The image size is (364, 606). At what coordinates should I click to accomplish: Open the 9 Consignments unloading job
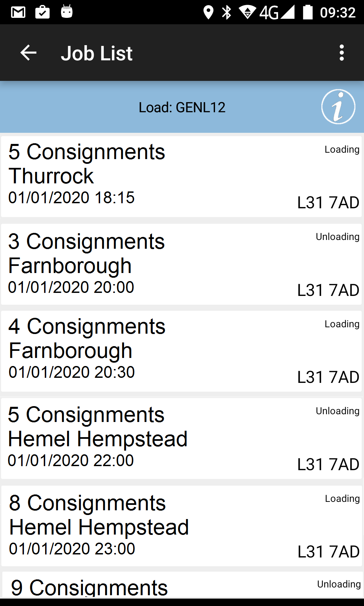(182, 585)
